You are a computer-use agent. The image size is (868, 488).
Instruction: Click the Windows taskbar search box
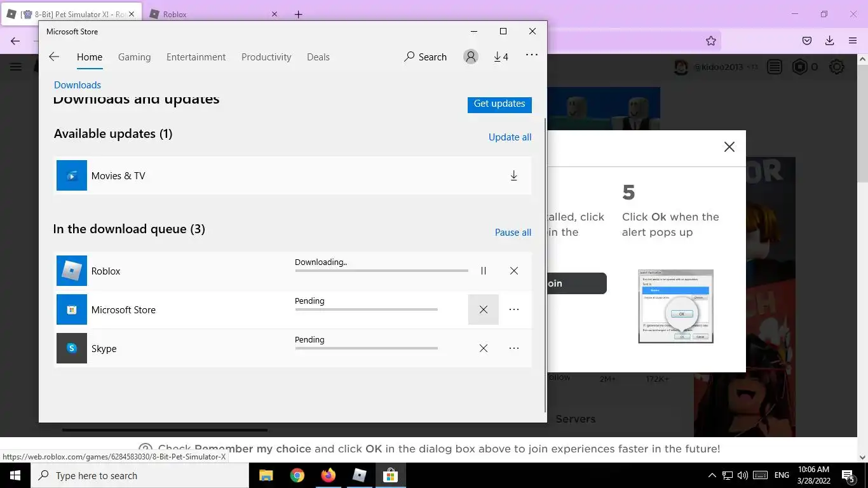click(x=140, y=475)
